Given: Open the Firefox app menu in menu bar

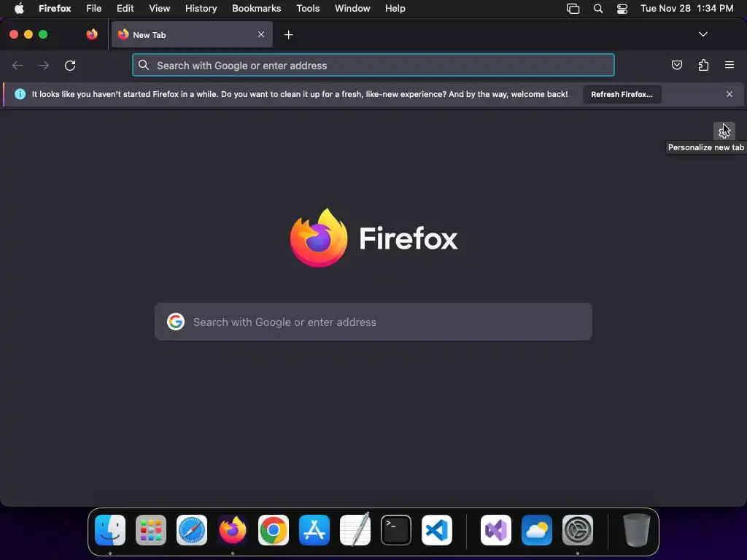Looking at the screenshot, I should 55,9.
